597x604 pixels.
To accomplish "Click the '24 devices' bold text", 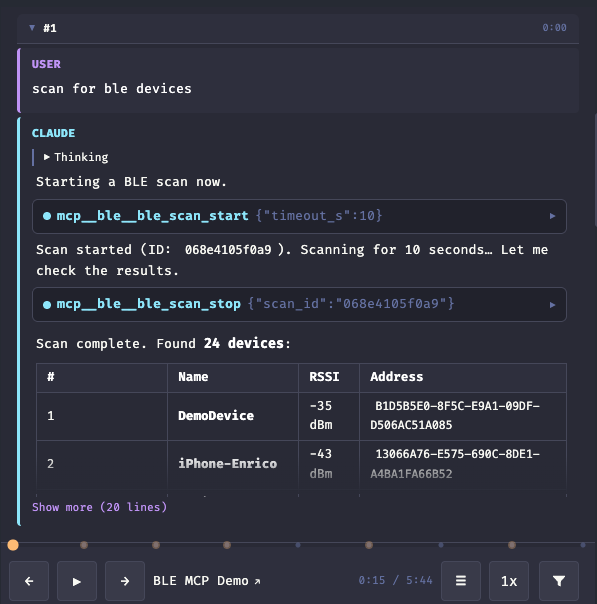I will pos(244,343).
